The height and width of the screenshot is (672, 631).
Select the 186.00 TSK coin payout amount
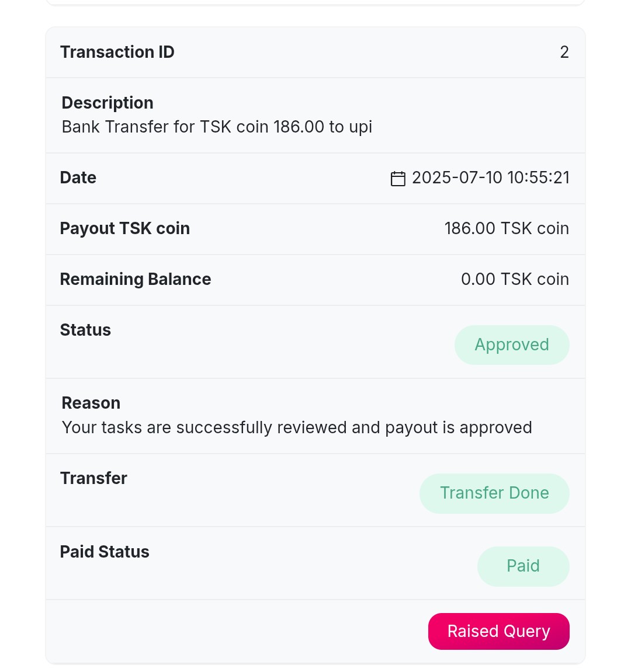[x=507, y=228]
